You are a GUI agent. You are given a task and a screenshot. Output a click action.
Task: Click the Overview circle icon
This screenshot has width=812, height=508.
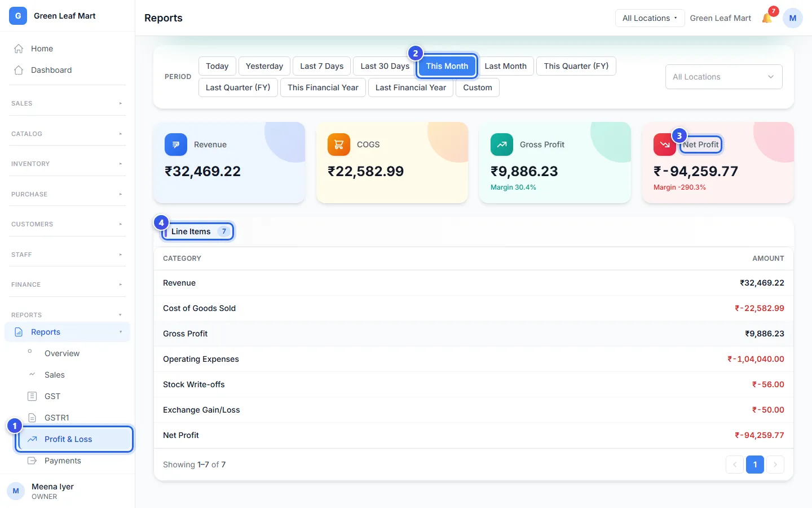pos(30,351)
